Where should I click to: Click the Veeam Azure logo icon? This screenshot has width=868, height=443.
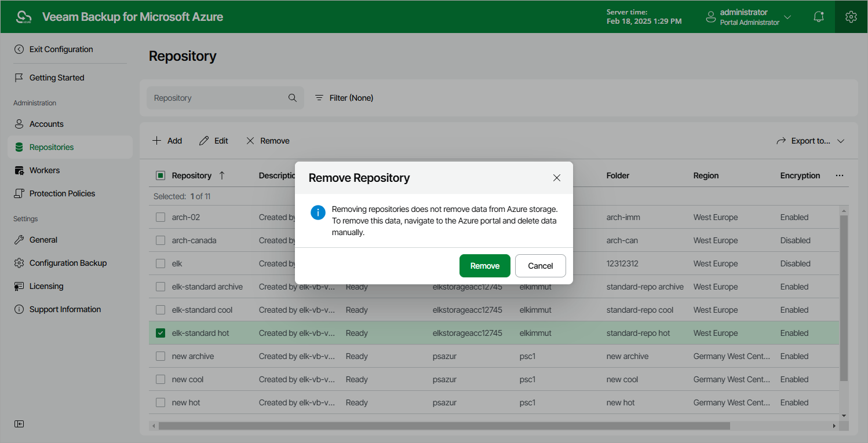pyautogui.click(x=24, y=17)
